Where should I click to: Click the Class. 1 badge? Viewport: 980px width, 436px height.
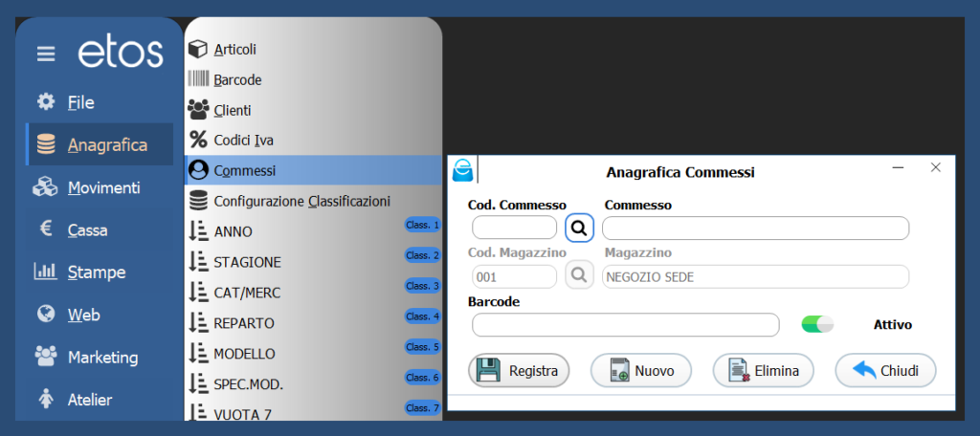[x=422, y=225]
